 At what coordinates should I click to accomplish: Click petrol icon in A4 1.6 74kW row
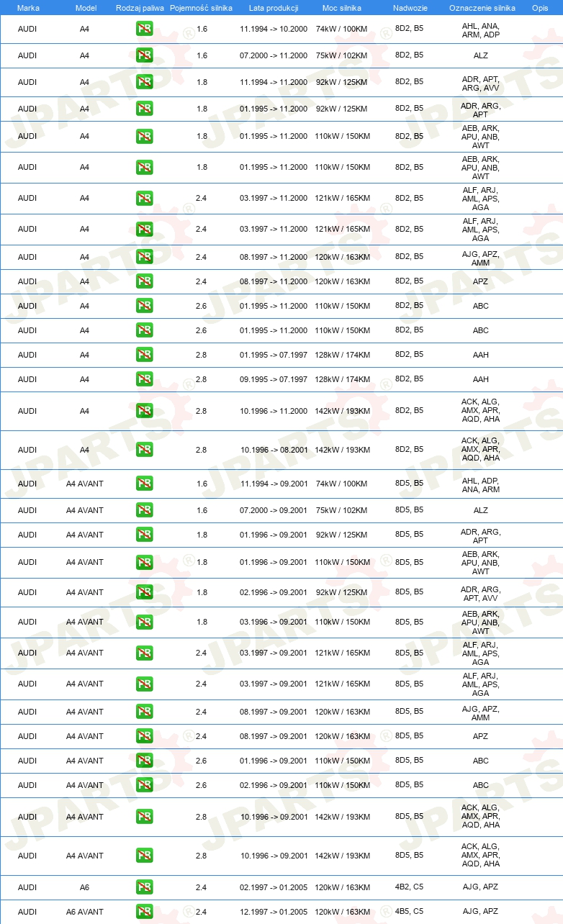click(144, 29)
